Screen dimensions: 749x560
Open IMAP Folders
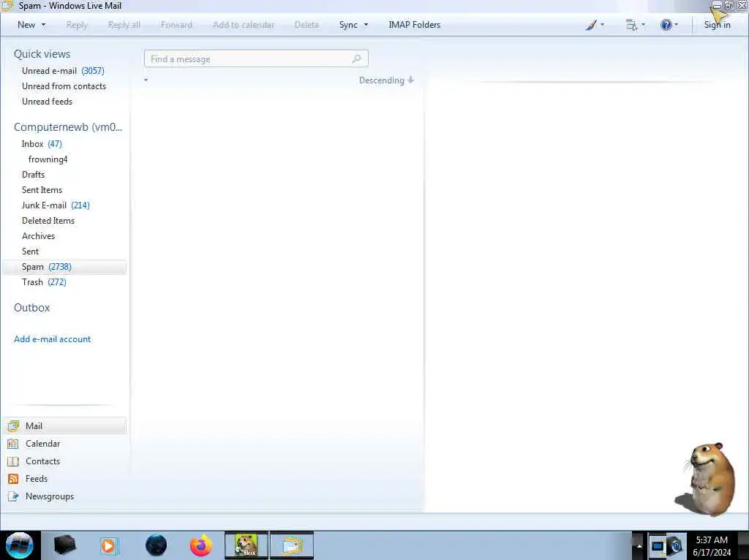414,25
